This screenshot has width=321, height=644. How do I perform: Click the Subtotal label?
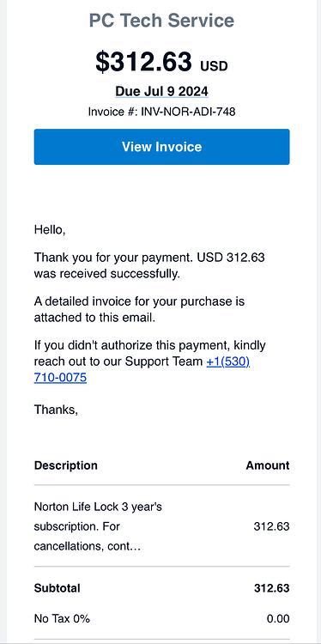pos(57,588)
